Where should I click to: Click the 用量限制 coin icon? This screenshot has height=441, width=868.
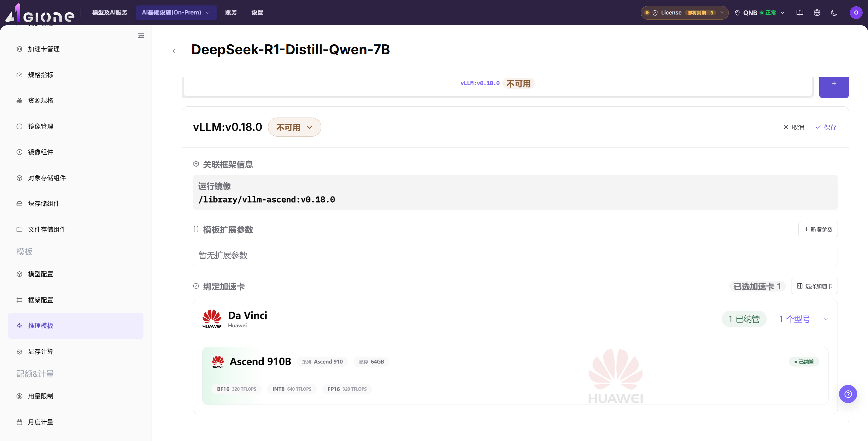[x=20, y=396]
